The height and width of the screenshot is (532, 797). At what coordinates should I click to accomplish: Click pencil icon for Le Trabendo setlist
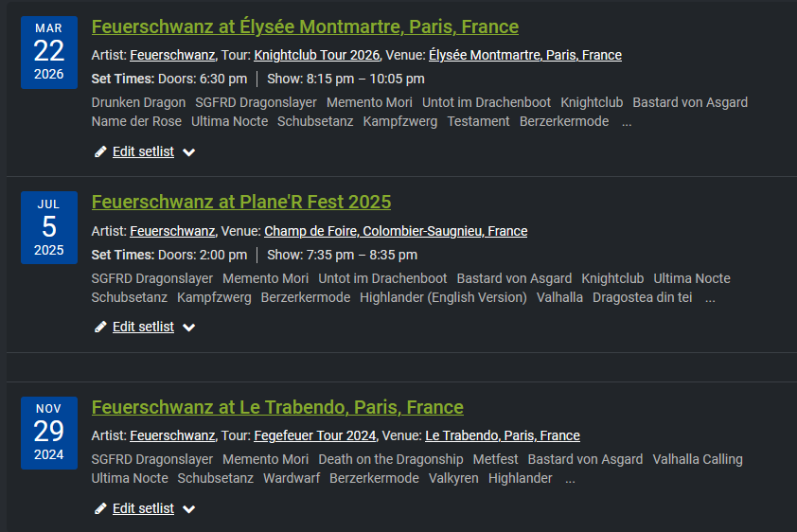click(x=100, y=508)
